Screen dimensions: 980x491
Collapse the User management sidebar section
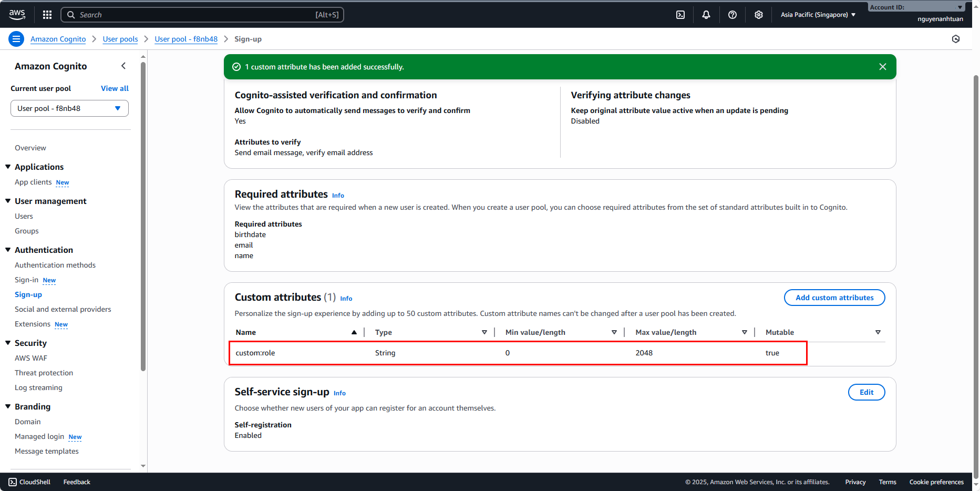tap(8, 201)
